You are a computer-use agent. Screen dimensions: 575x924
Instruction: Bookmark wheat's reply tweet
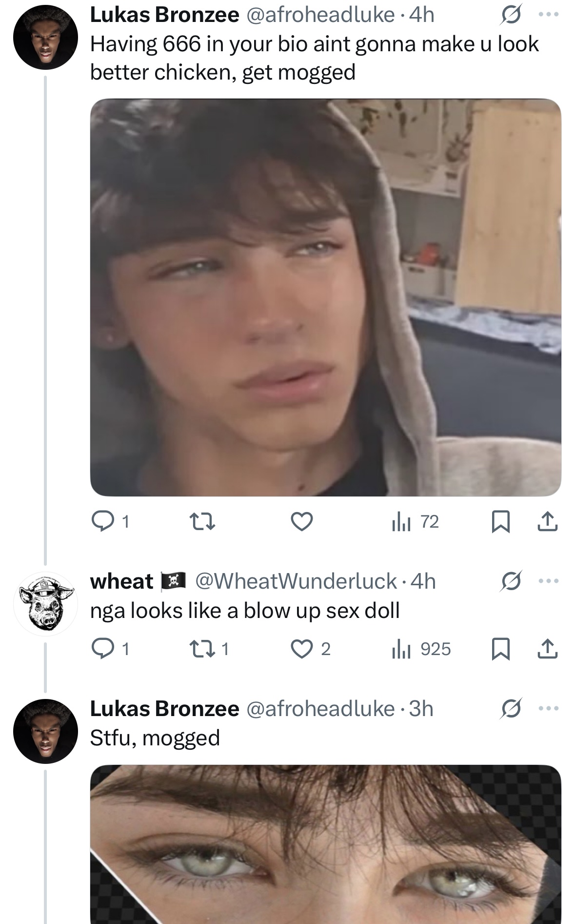[x=500, y=649]
